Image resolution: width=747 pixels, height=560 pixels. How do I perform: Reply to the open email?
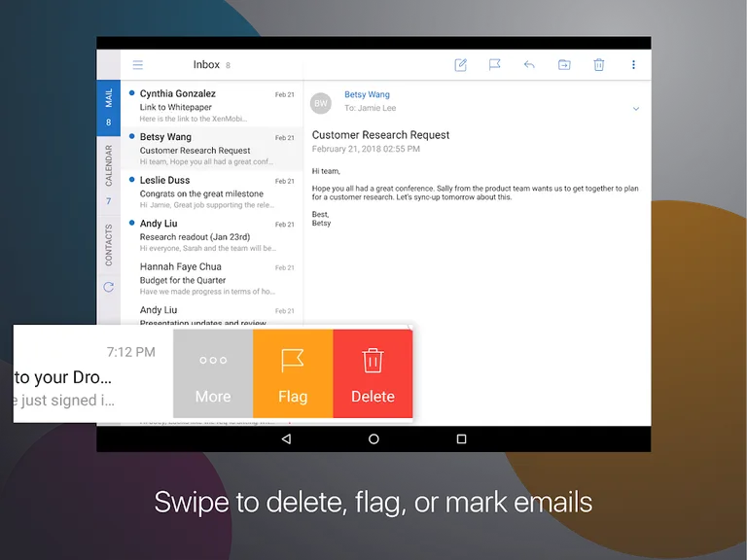[x=529, y=65]
